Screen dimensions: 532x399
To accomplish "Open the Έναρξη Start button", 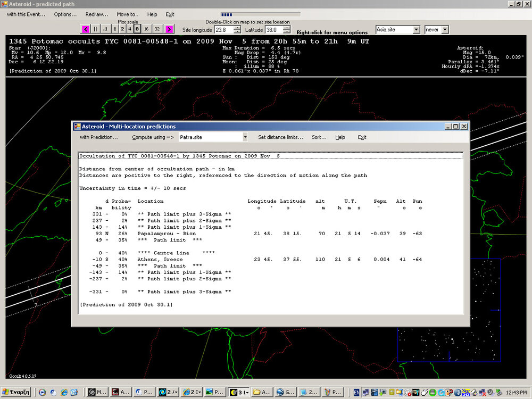I will pyautogui.click(x=18, y=392).
